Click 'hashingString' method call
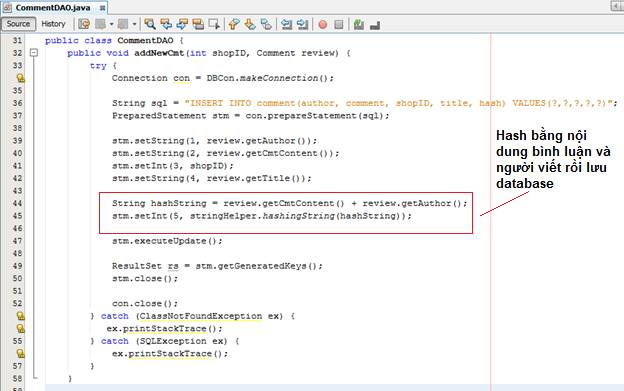Screen dimensions: 624x391 pos(298,216)
